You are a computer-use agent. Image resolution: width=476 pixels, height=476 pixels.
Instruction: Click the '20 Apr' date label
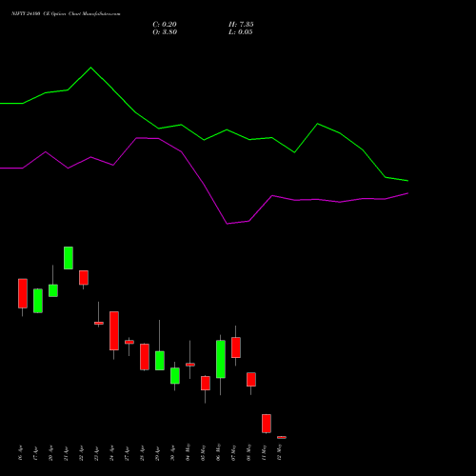[51, 453]
